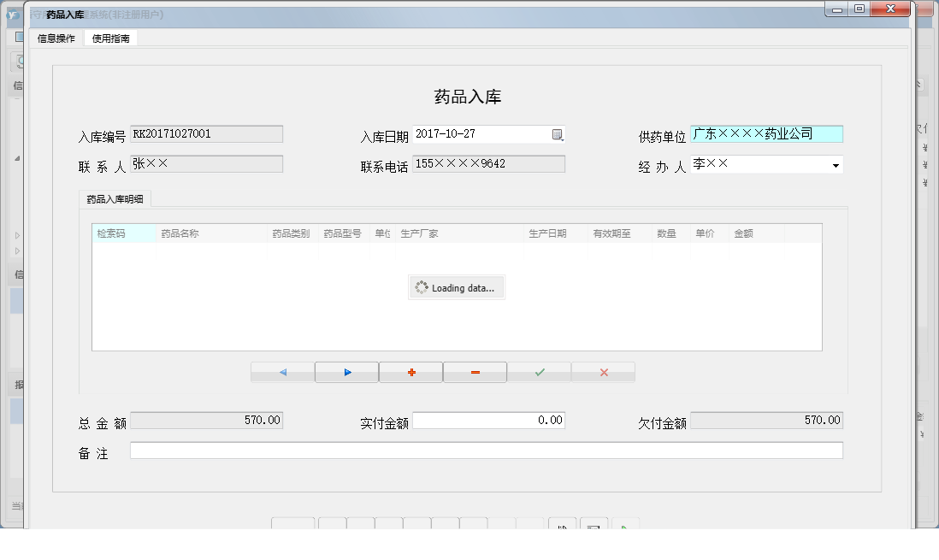Click the red X cancel icon
This screenshot has height=560, width=939.
(x=603, y=371)
